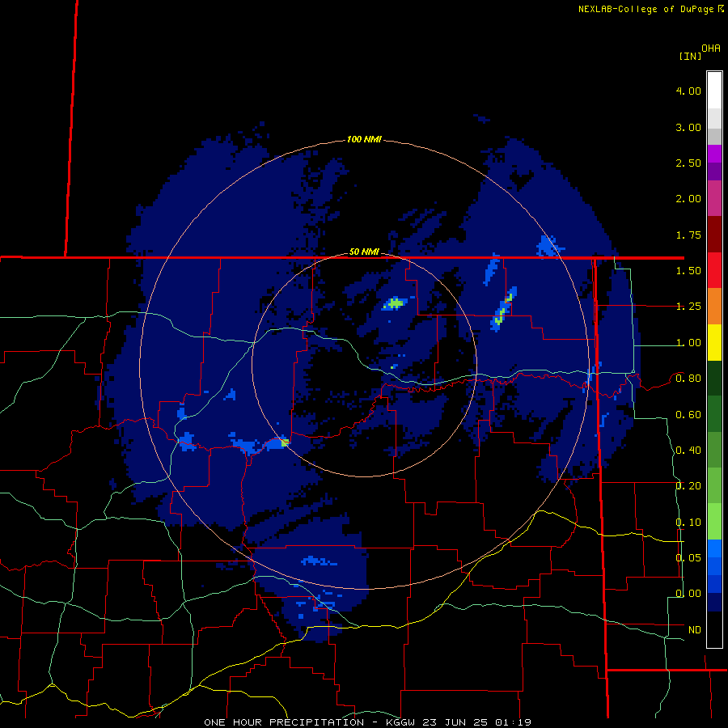Click the 3.00 legend value
Image resolution: width=728 pixels, height=728 pixels.
pyautogui.click(x=688, y=127)
